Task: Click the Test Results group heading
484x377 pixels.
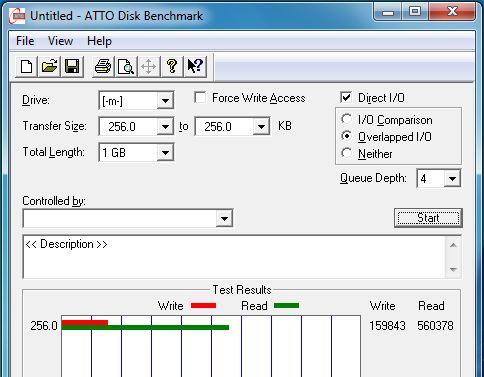Action: coord(242,290)
